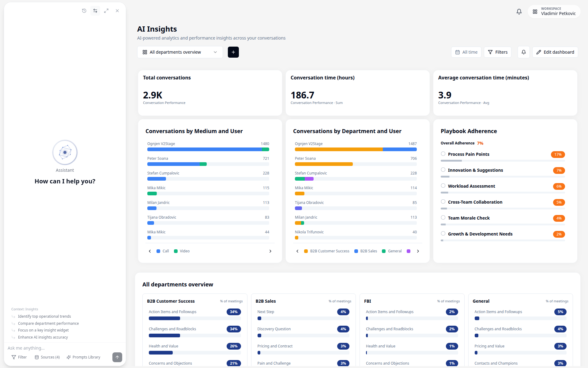The width and height of the screenshot is (588, 368).
Task: Click B2B Customer Success card title
Action: click(x=171, y=301)
